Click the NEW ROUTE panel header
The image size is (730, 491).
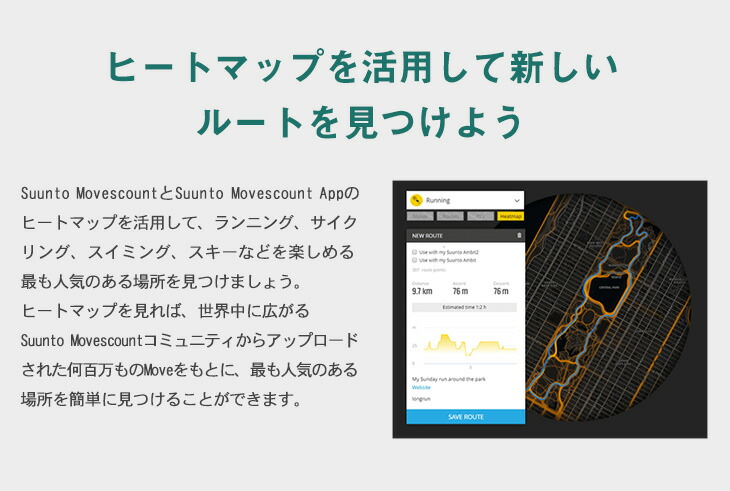466,235
